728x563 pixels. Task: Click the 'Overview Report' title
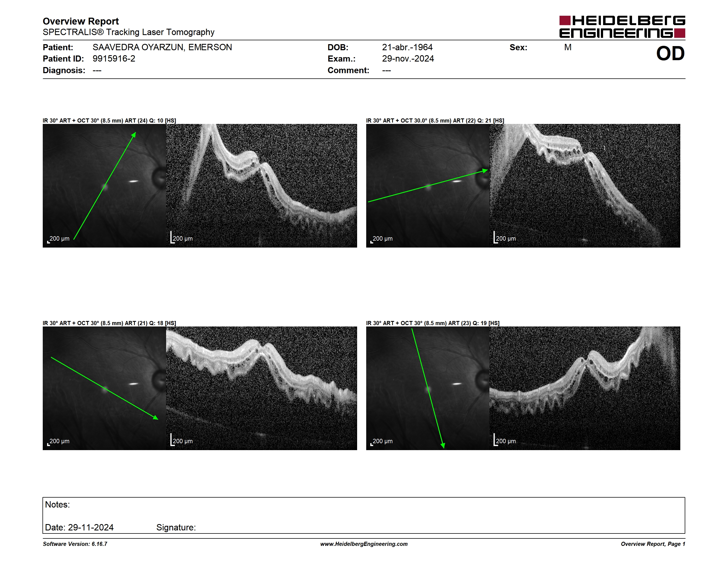[x=81, y=21]
